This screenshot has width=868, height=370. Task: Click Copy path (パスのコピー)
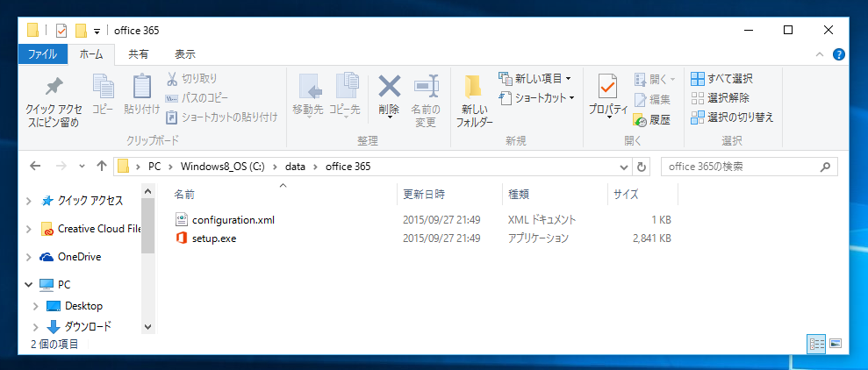(x=197, y=98)
